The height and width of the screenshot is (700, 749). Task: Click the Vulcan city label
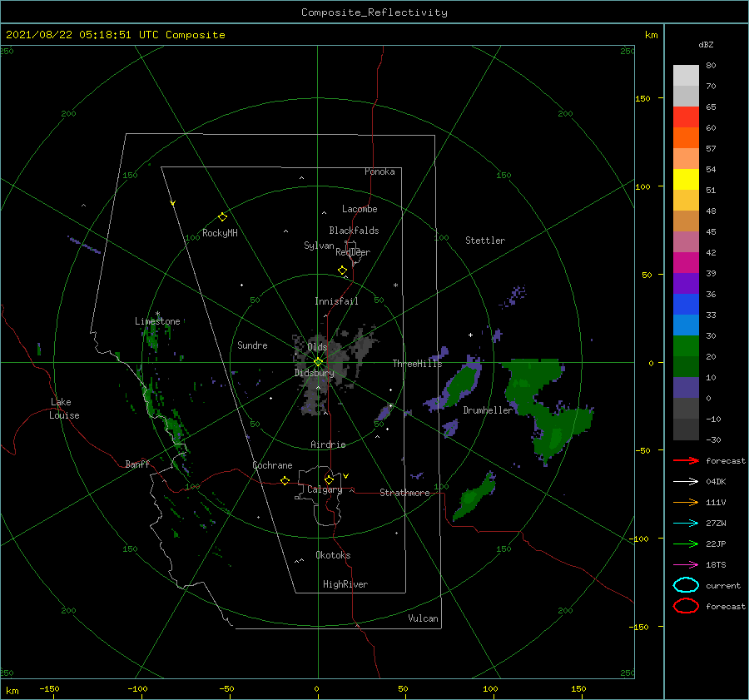coord(424,618)
